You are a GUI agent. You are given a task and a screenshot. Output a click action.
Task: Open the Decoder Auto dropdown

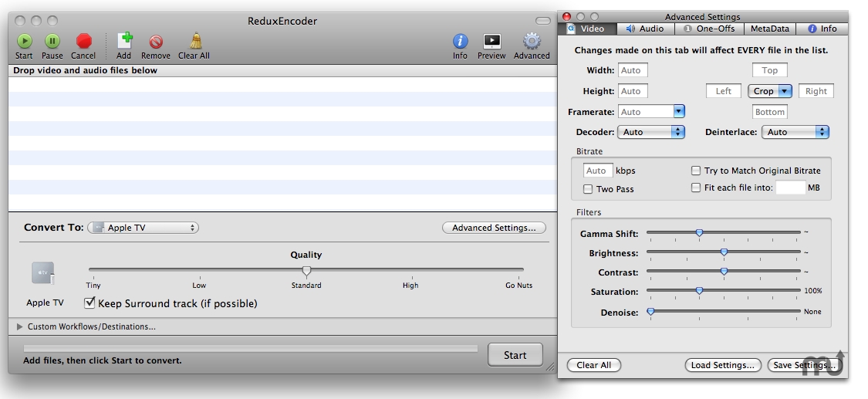point(651,132)
